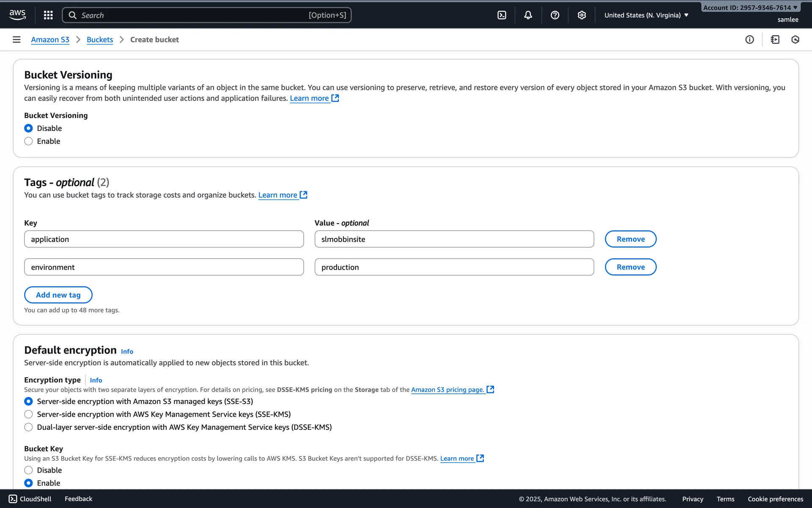The width and height of the screenshot is (812, 508).
Task: Click the info panel icon
Action: coord(749,39)
